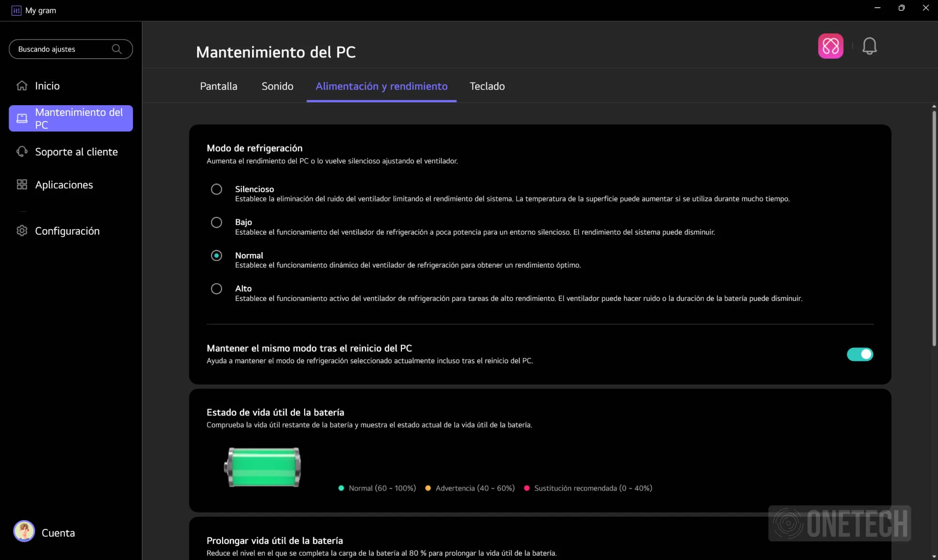The image size is (938, 560).
Task: Click the scrollbar down arrow
Action: coord(934,557)
